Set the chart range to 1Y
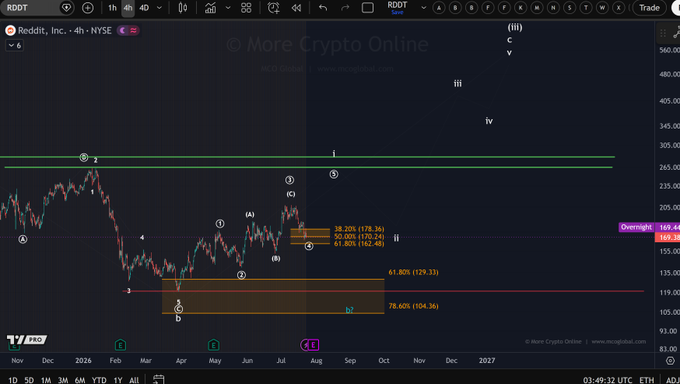This screenshot has width=680, height=384. [118, 380]
